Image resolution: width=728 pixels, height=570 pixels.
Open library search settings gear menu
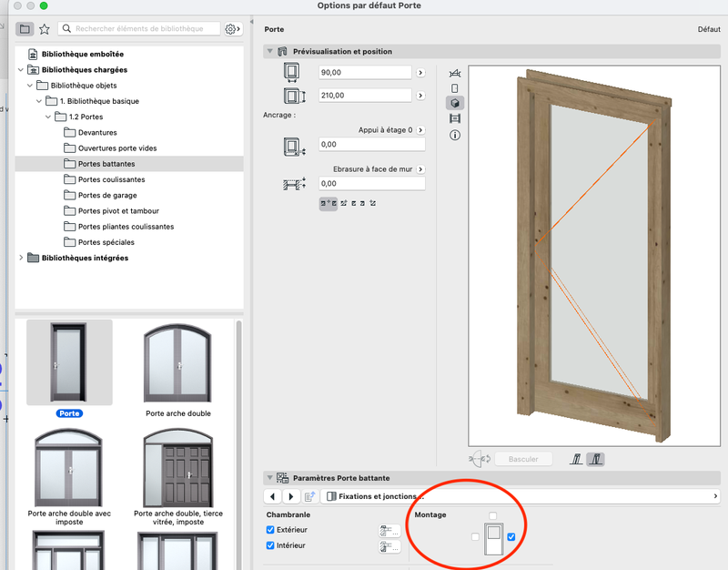point(233,29)
